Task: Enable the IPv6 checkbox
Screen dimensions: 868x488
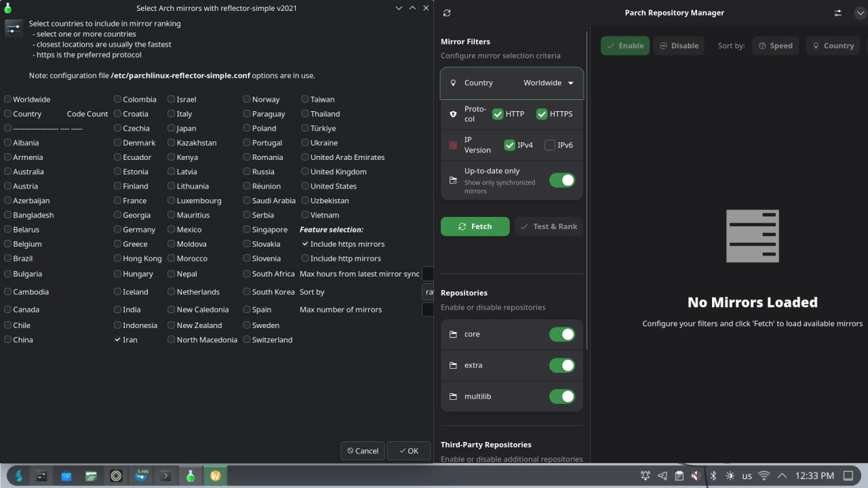Action: click(550, 145)
